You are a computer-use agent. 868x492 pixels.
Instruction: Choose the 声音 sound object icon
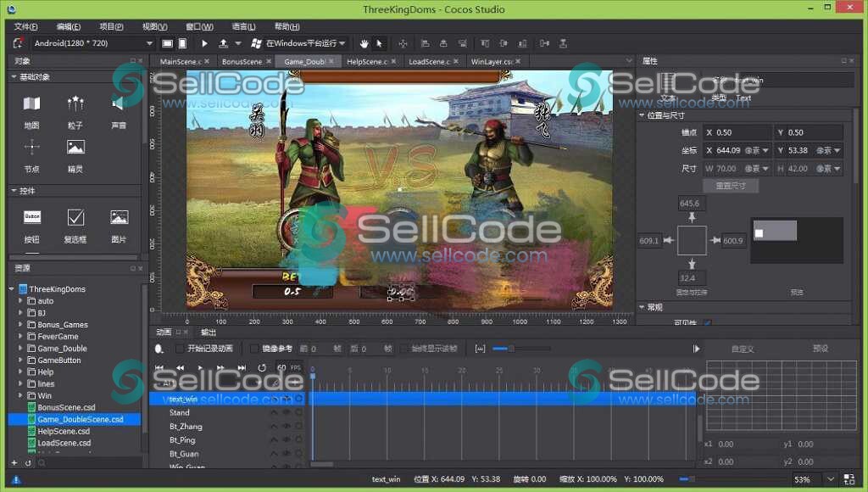pos(119,103)
